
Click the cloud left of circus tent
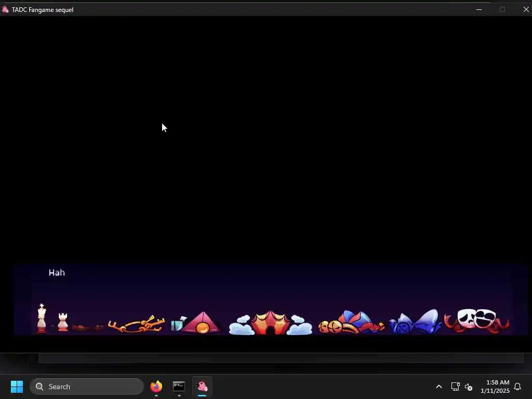click(x=241, y=325)
